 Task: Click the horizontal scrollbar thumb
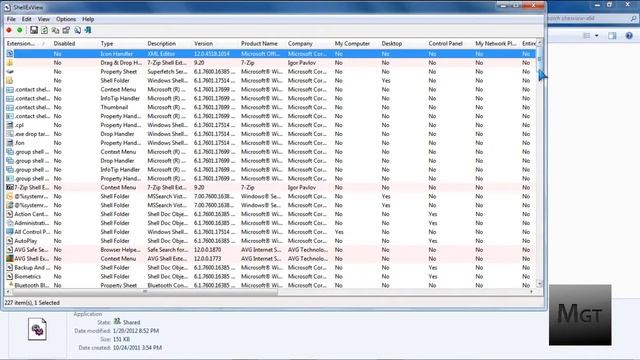click(x=145, y=292)
